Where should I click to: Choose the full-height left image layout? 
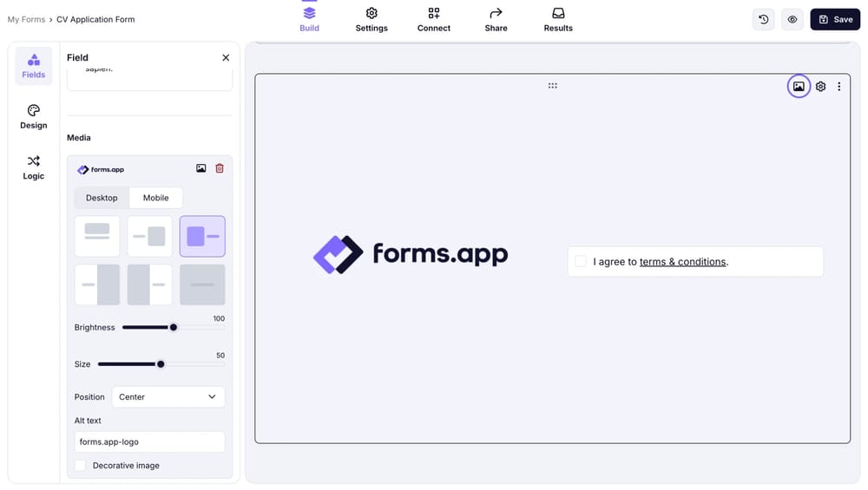tap(149, 284)
